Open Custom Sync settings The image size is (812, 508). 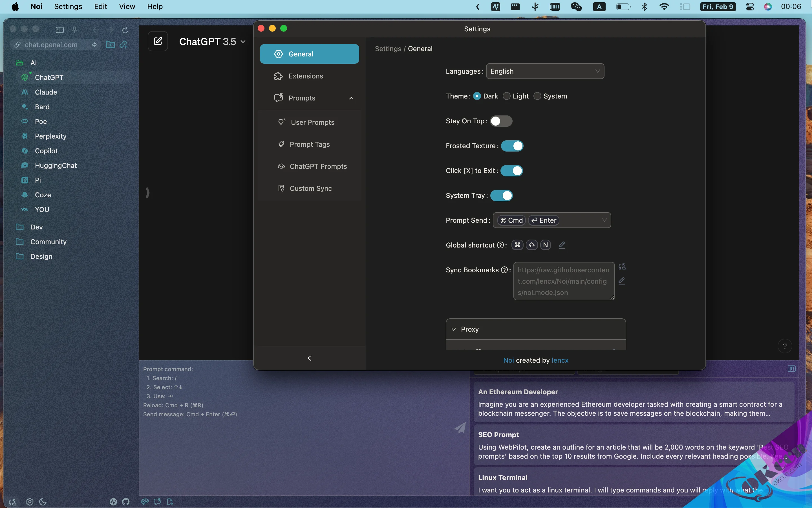pos(309,189)
